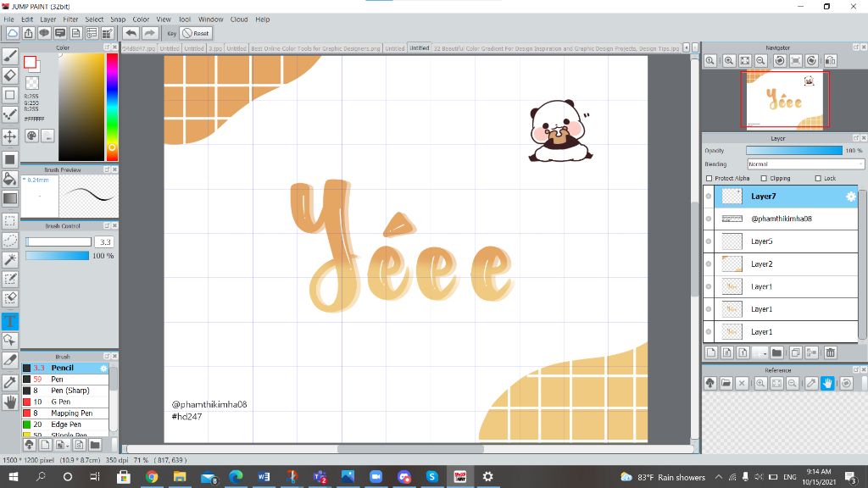868x488 pixels.
Task: Click the Redo arrow in the toolbar
Action: (149, 33)
